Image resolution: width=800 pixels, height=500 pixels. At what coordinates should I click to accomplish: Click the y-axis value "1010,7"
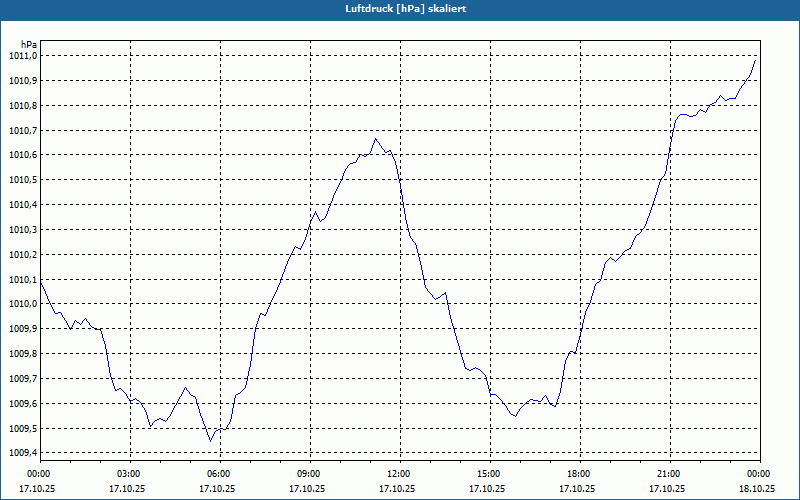23,131
